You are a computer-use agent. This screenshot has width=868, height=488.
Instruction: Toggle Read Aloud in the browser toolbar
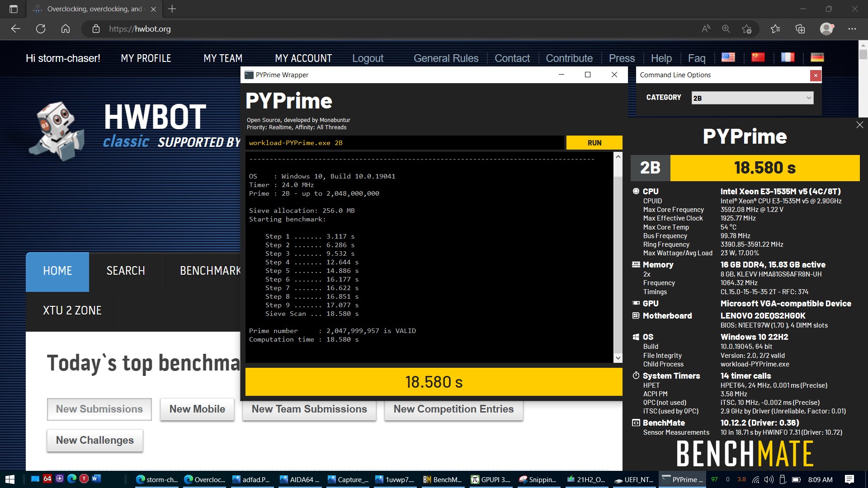coord(706,29)
